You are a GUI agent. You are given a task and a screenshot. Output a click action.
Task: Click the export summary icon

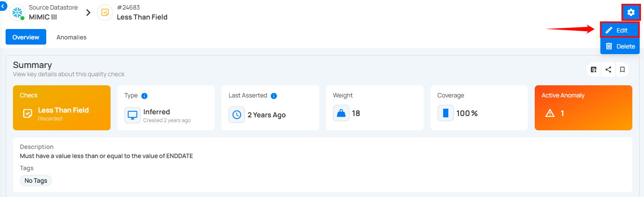[594, 69]
